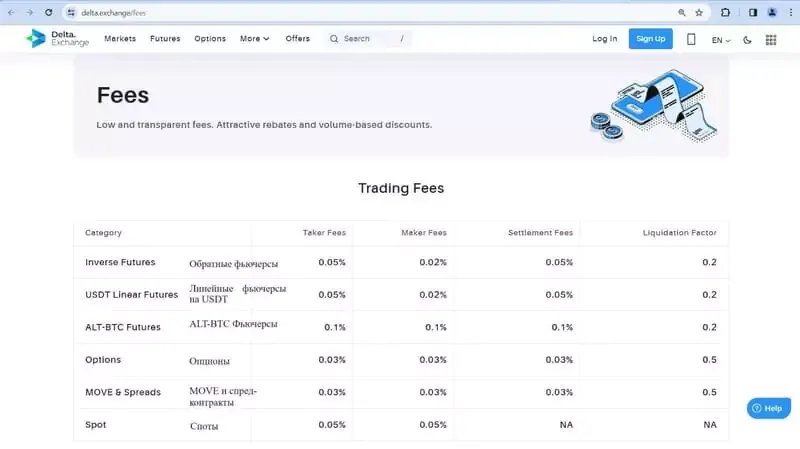The width and height of the screenshot is (800, 449).
Task: Toggle dark mode moon icon
Action: [x=747, y=40]
